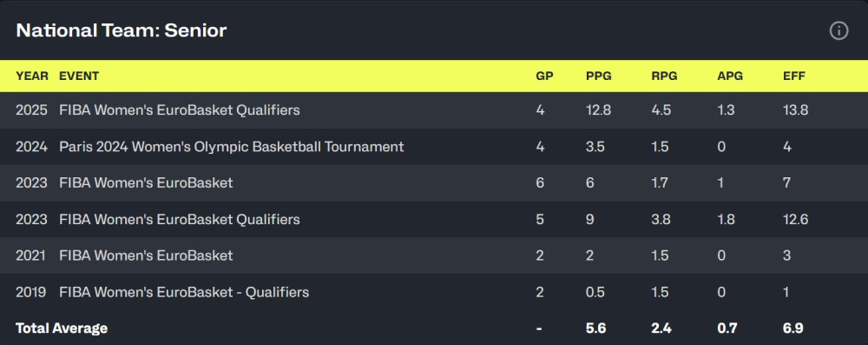Click the YEAR column header
Viewport: 868px width, 345px height.
(x=32, y=76)
